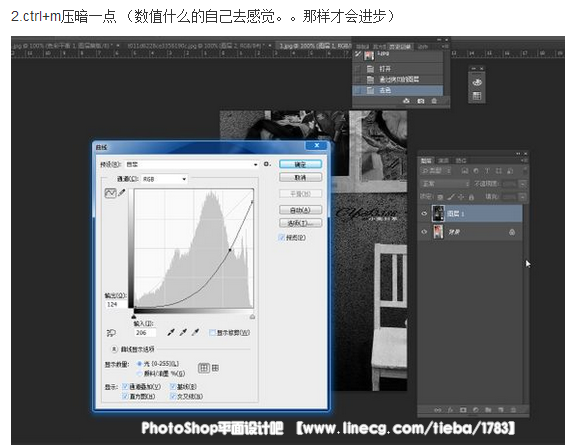
Task: Collapse the 曲线显示选项 curve display options
Action: pos(114,349)
